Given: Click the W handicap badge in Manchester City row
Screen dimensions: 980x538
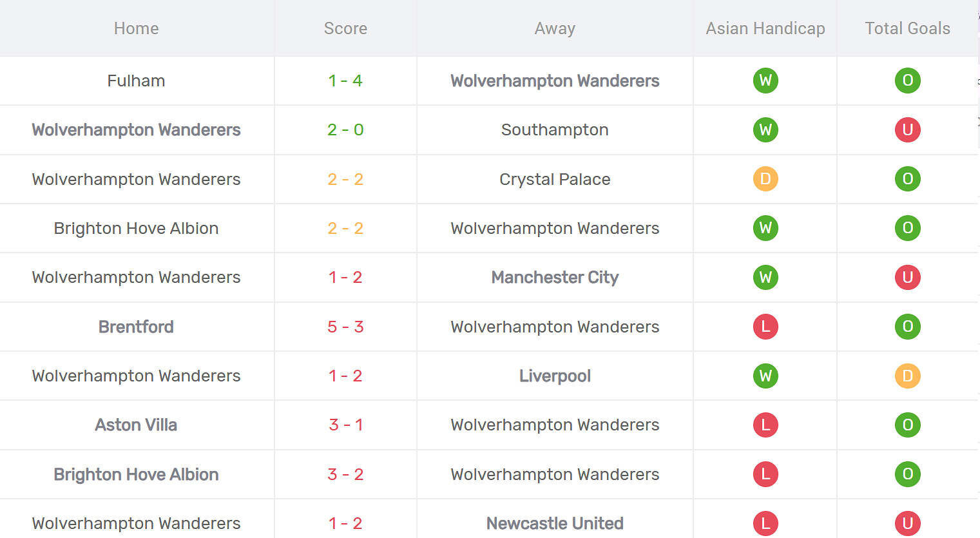Looking at the screenshot, I should (x=765, y=277).
